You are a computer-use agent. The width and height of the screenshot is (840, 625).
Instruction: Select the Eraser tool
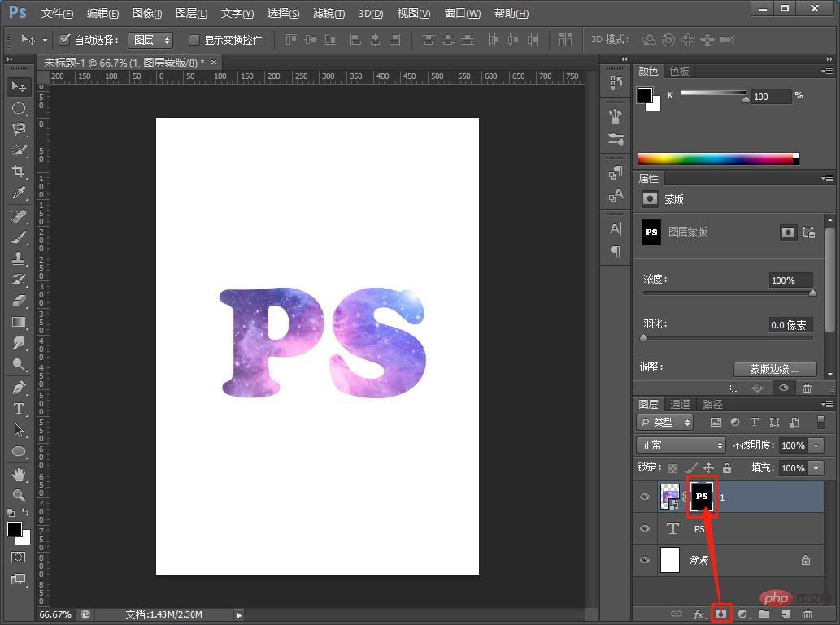(19, 301)
